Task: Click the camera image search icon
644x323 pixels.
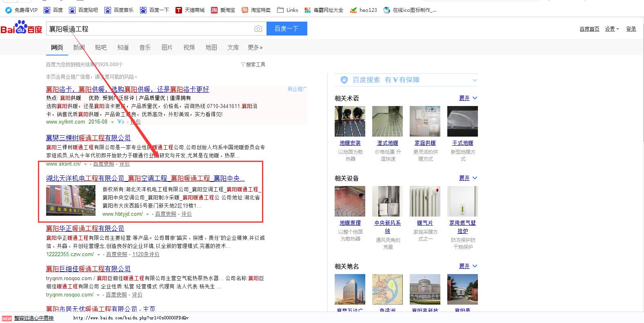Action: 258,29
